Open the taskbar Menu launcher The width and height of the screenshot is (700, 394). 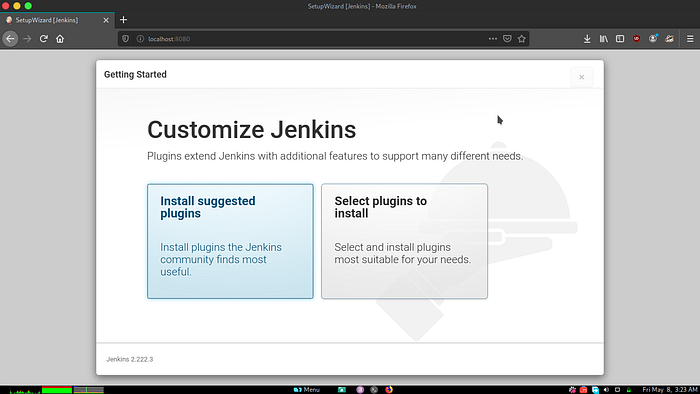pos(307,390)
